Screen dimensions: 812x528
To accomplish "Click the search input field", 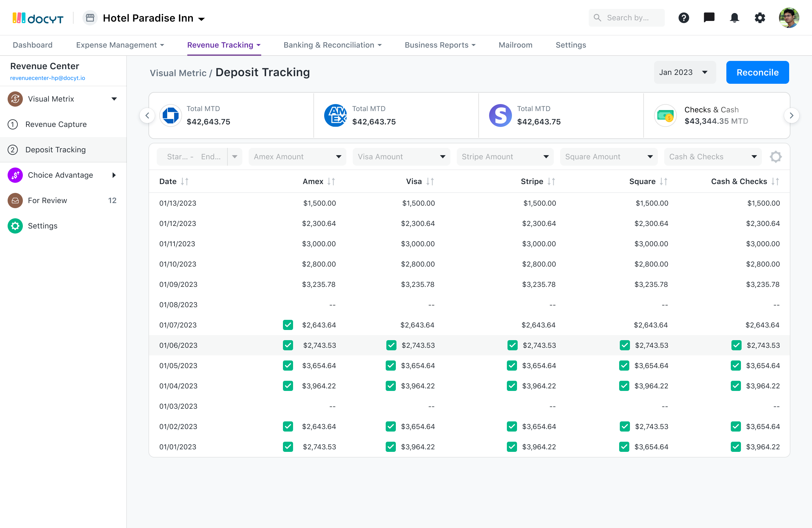I will click(x=631, y=17).
